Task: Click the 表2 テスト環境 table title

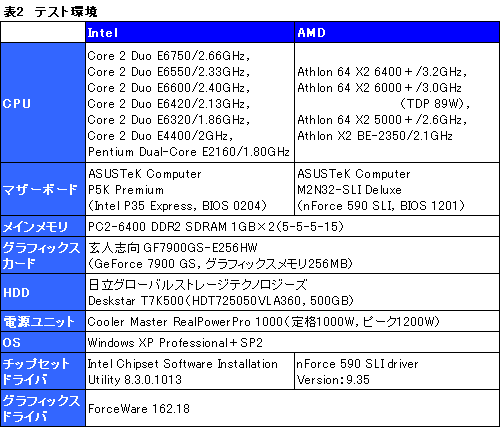Action: click(x=50, y=12)
